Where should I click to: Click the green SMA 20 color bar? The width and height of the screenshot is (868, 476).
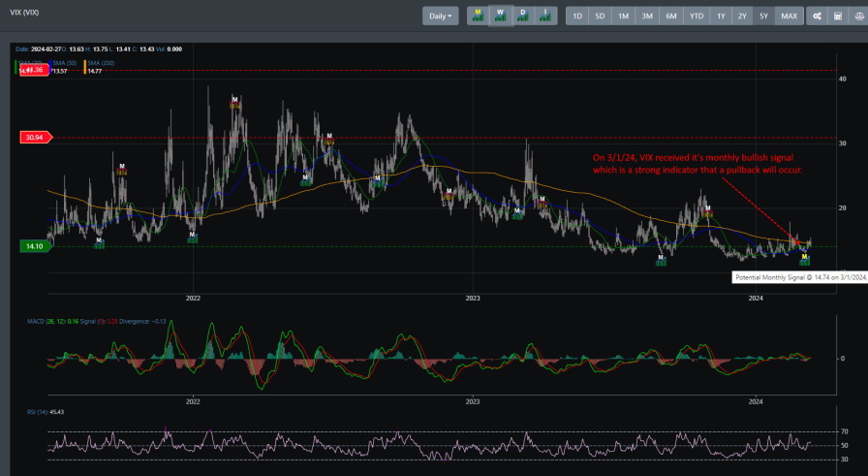15,67
